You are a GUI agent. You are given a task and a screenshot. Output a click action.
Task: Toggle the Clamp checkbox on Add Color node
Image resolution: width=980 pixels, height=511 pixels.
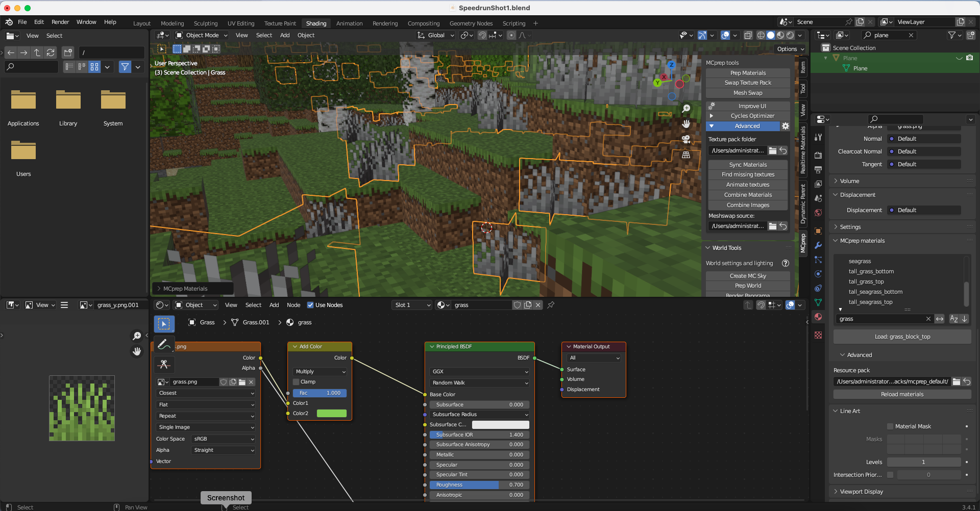tap(296, 381)
